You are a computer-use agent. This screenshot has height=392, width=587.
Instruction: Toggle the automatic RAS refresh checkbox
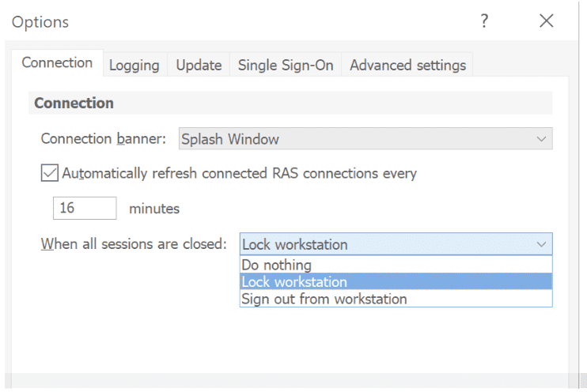[50, 173]
